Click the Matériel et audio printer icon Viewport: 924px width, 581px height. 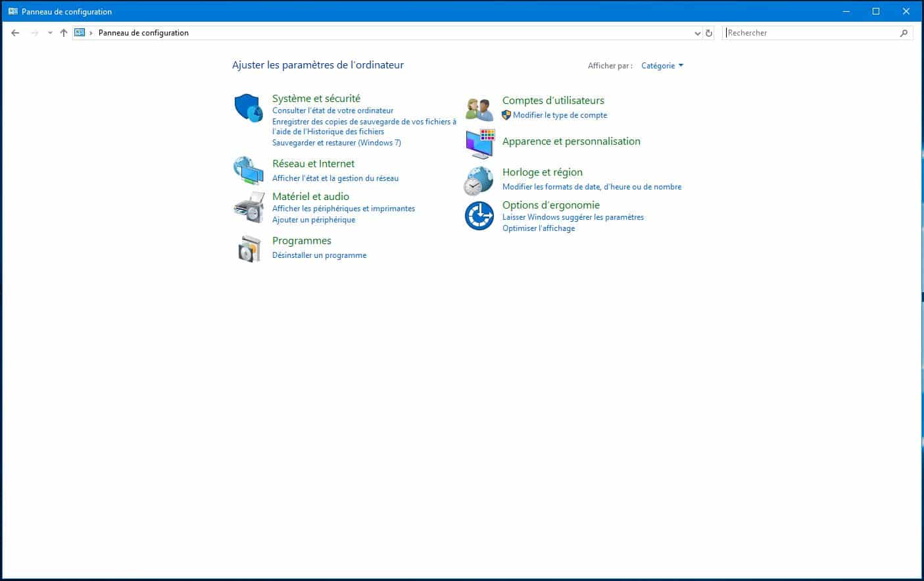(249, 208)
